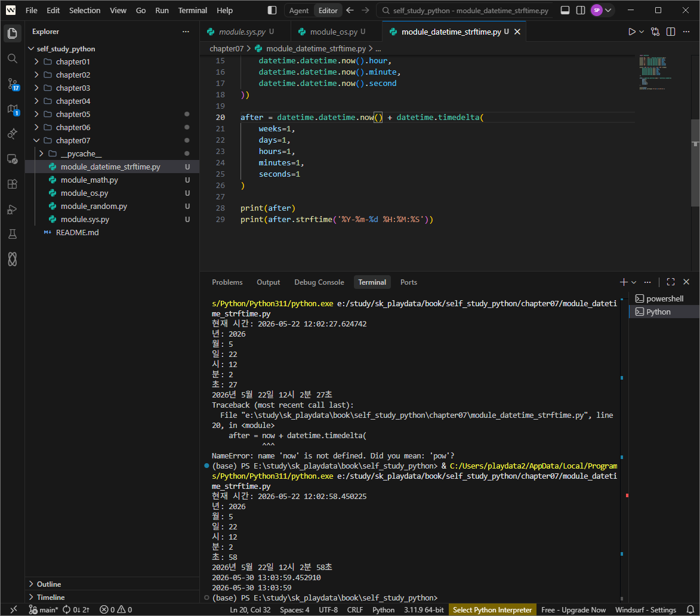Switch to the Debug Console tab
Viewport: 700px width, 616px height.
[x=319, y=282]
